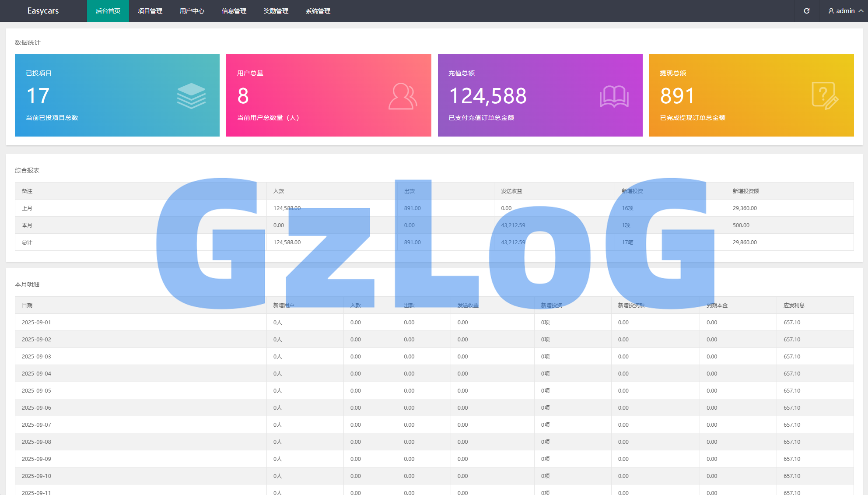The height and width of the screenshot is (495, 868).
Task: Select the 2025-09-05 row in 本月明细
Action: pyautogui.click(x=37, y=391)
